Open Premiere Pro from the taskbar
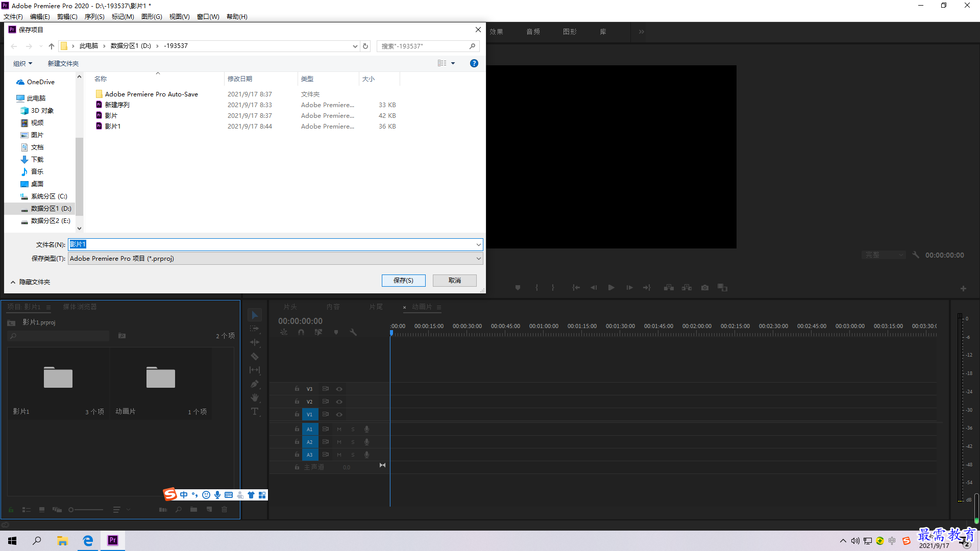 click(112, 540)
